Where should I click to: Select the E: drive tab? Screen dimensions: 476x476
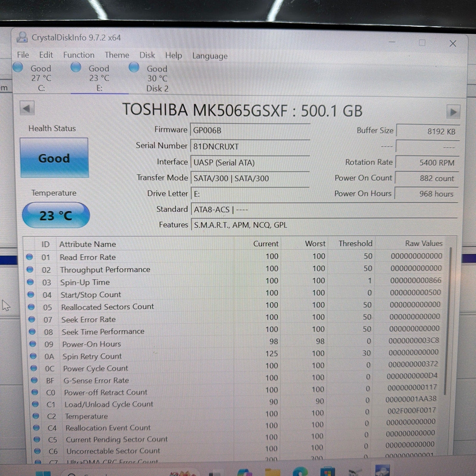[99, 78]
